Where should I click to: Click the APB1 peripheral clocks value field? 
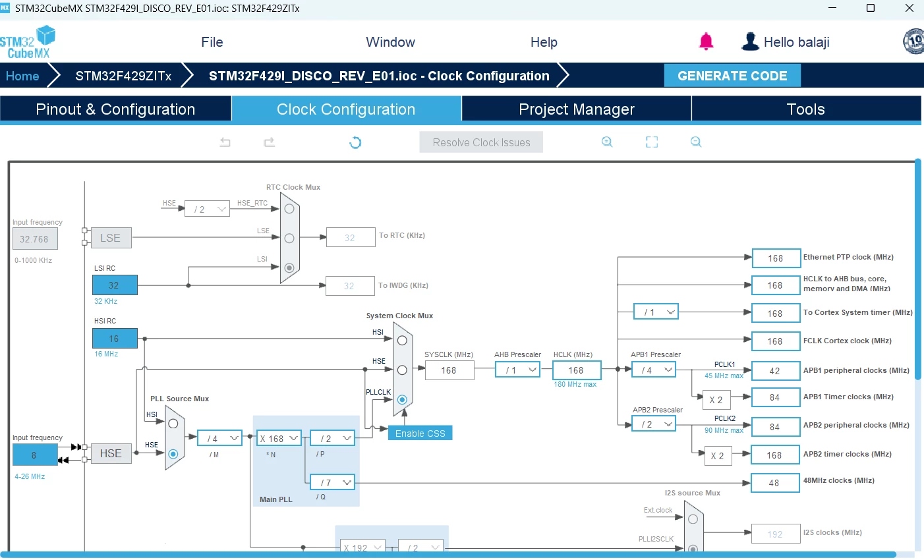pyautogui.click(x=775, y=371)
